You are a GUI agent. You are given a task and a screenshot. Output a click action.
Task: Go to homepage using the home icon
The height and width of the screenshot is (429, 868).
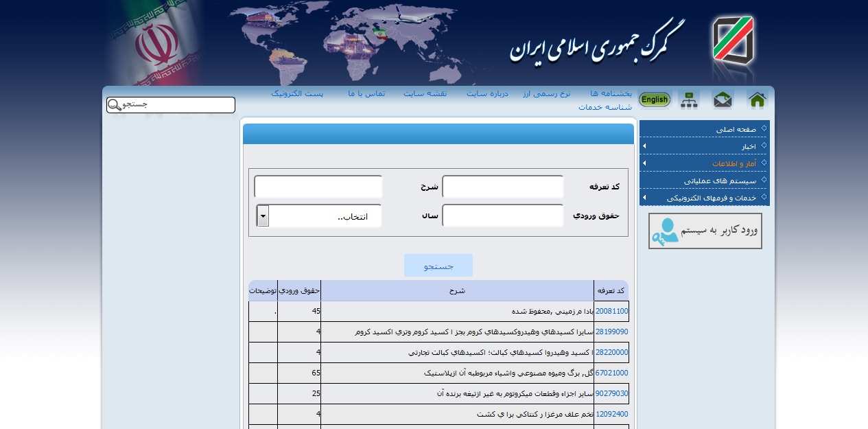pyautogui.click(x=757, y=99)
